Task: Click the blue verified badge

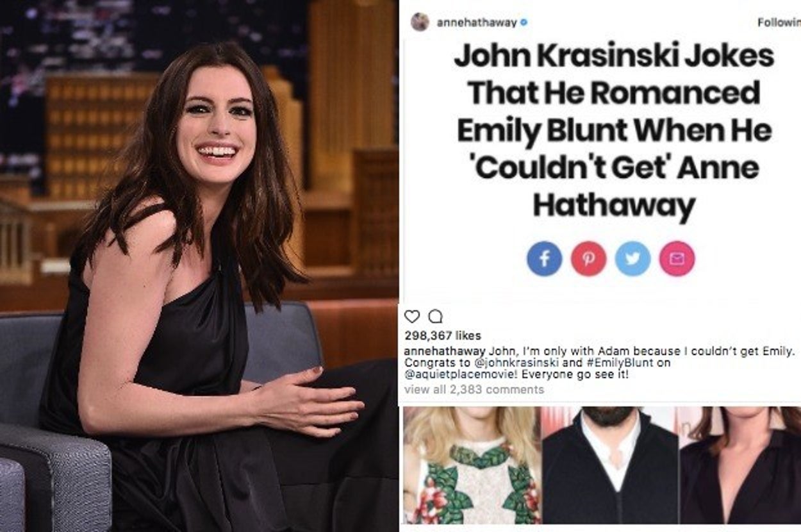Action: pos(524,22)
